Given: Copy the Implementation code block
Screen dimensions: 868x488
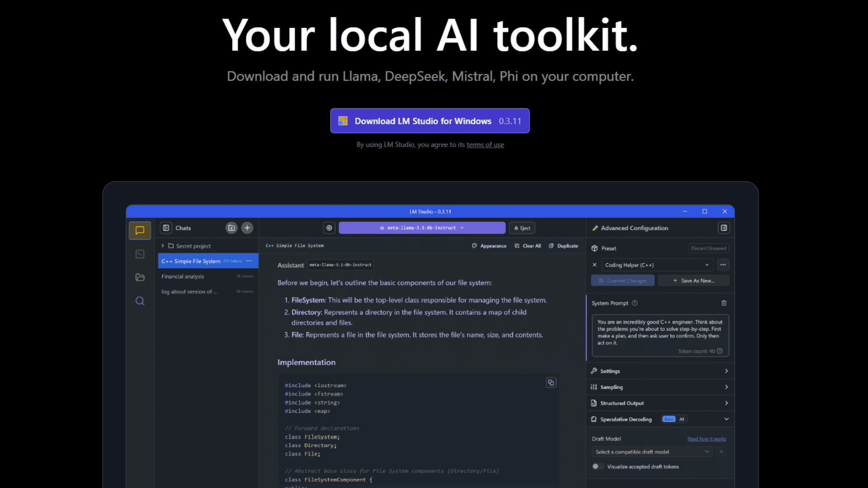Looking at the screenshot, I should tap(551, 383).
